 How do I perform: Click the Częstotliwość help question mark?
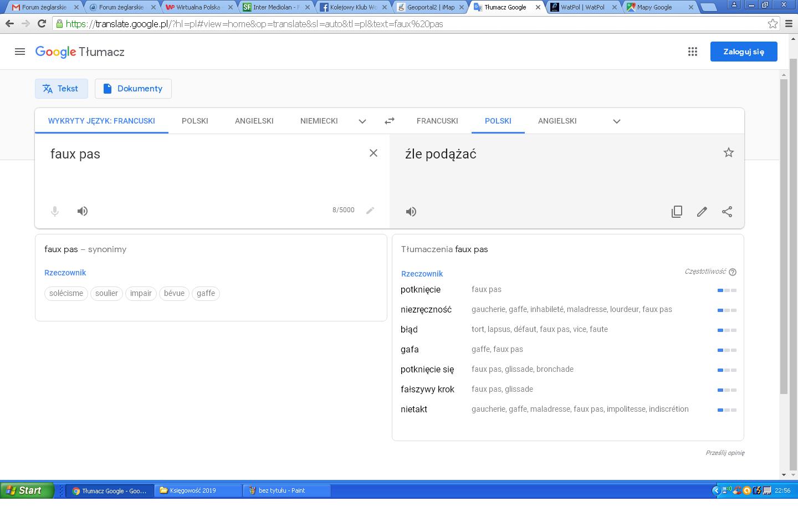point(733,272)
